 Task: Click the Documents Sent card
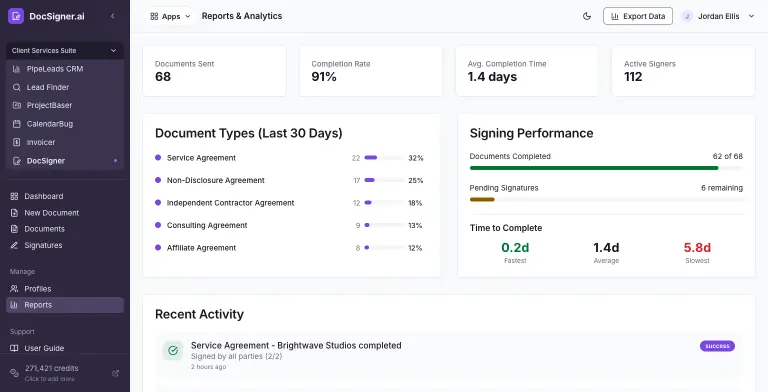tap(215, 71)
